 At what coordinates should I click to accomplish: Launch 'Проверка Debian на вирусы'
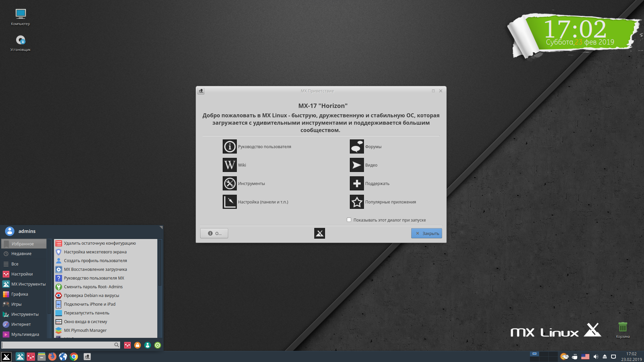[91, 295]
